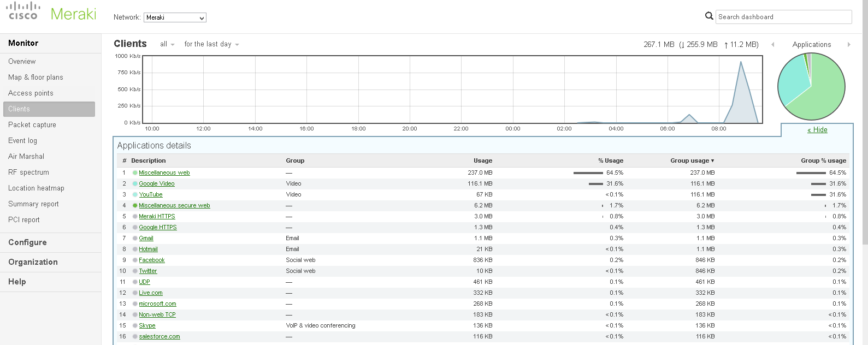Click the Cisco Meraki logo
This screenshot has width=868, height=345.
tap(51, 12)
